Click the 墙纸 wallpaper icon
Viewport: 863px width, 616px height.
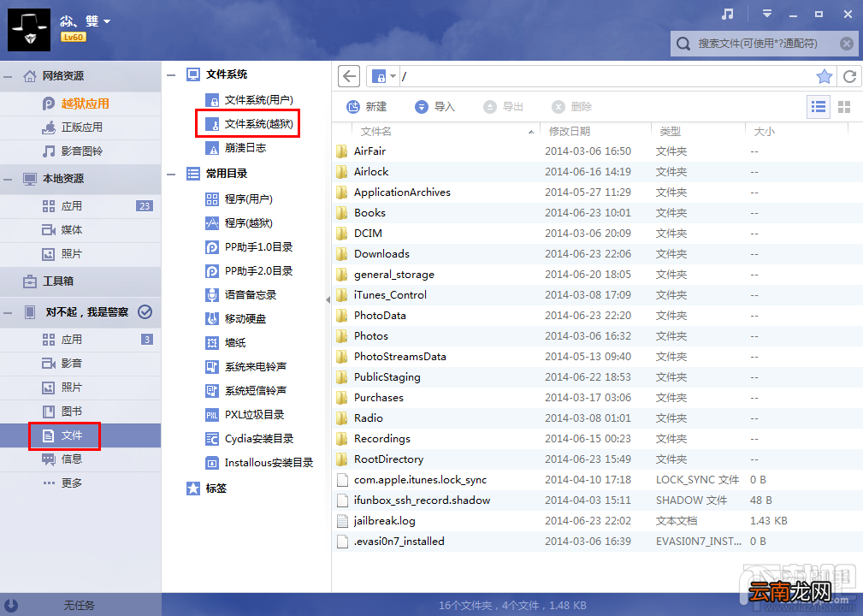212,343
